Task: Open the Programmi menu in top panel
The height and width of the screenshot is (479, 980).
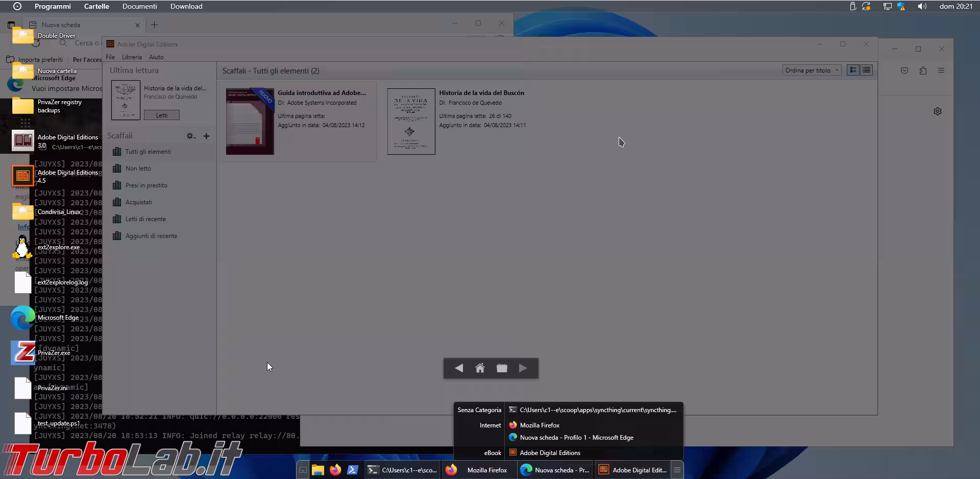Action: (x=53, y=7)
